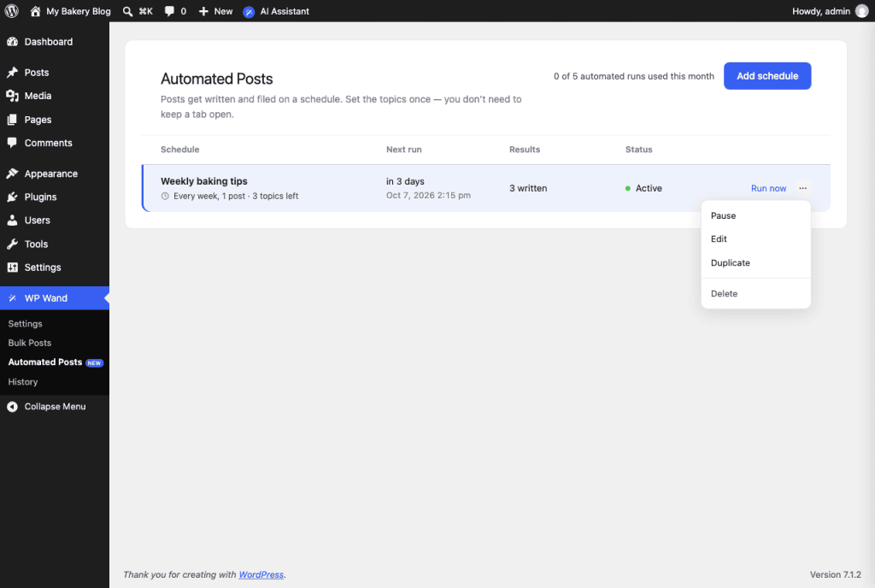Click the Settings sliders icon in sidebar
875x588 pixels.
(12, 268)
